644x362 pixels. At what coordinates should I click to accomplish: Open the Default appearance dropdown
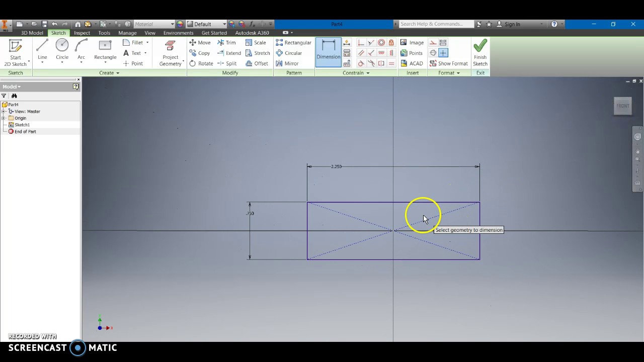(x=206, y=24)
